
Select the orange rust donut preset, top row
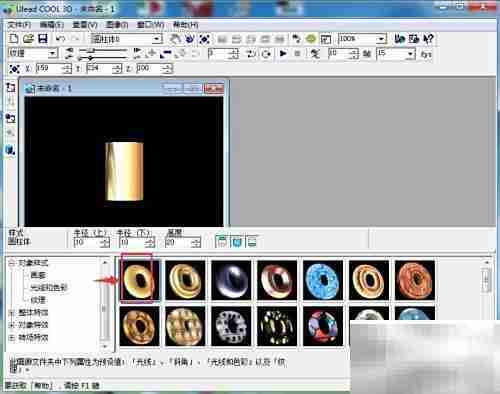(x=415, y=280)
